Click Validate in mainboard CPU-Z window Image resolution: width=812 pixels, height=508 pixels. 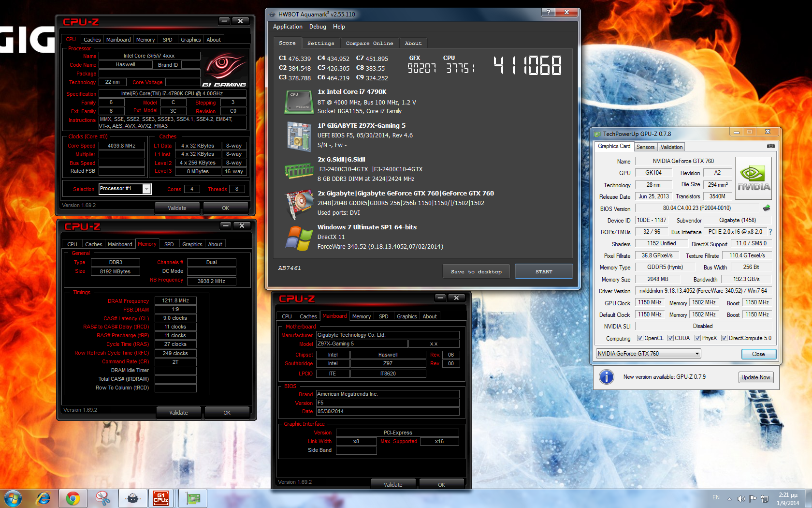coord(393,484)
